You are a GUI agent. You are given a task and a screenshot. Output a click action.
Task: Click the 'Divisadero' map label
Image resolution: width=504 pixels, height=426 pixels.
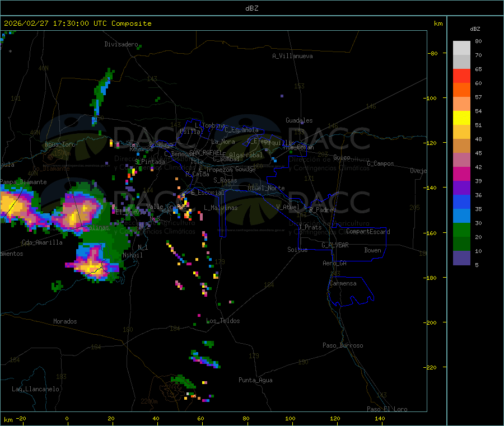point(121,44)
